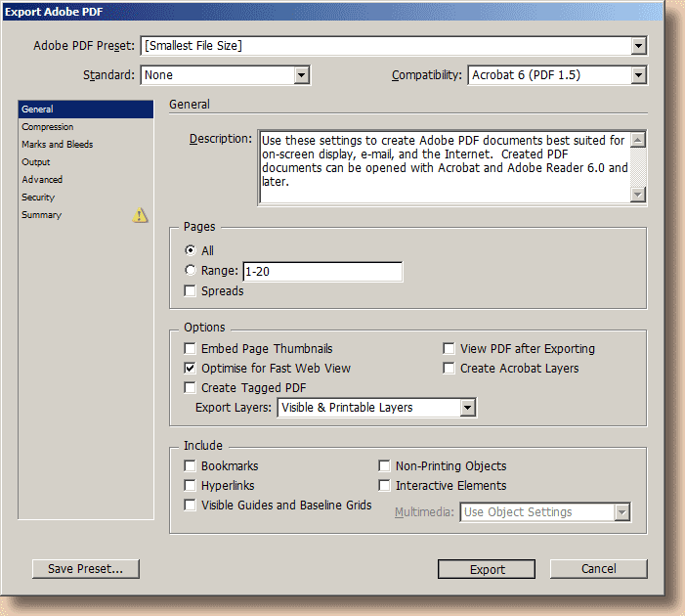Screen dimensions: 685x616
Task: Open the Adobe PDF Preset dropdown
Action: pos(638,46)
